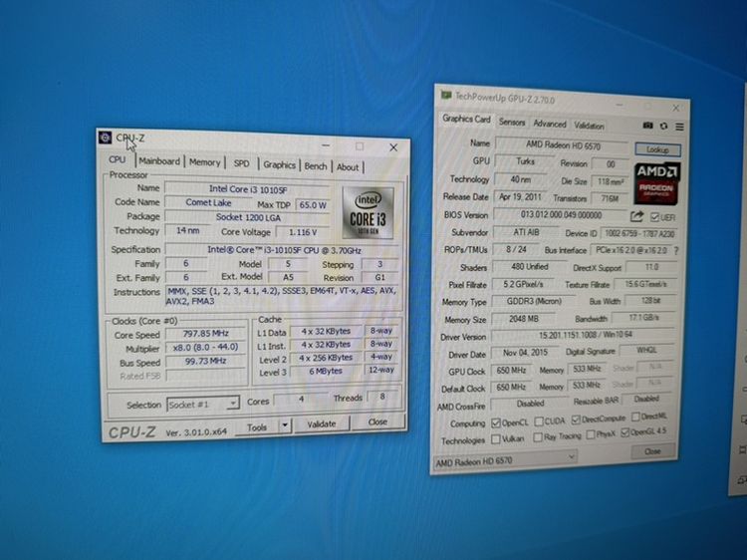This screenshot has height=560, width=747.
Task: Click the Code Name field Comet Lake
Action: 208,202
